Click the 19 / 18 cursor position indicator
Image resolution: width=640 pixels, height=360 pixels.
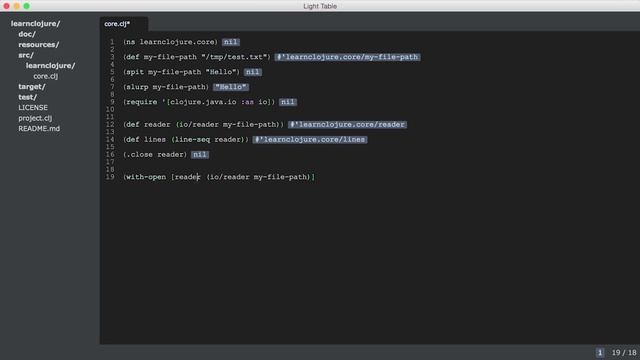[x=624, y=353]
